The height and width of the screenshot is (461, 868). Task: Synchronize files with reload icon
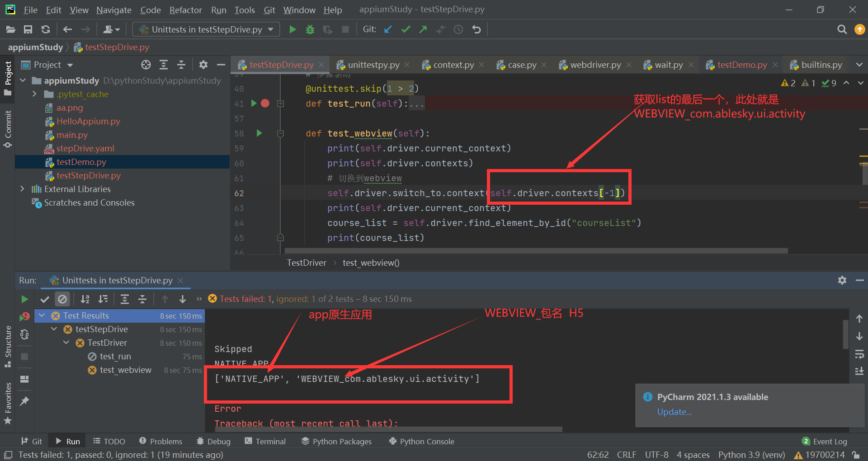pos(46,29)
